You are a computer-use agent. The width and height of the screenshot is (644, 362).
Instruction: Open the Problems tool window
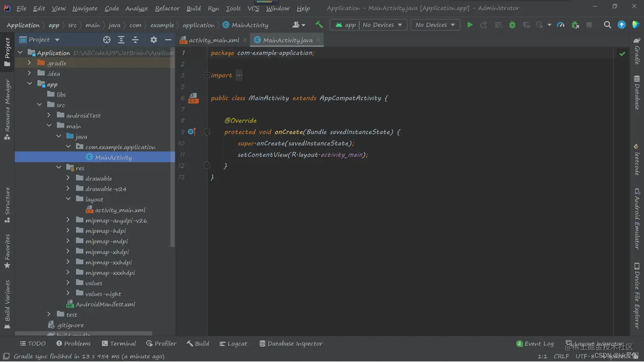point(73,344)
